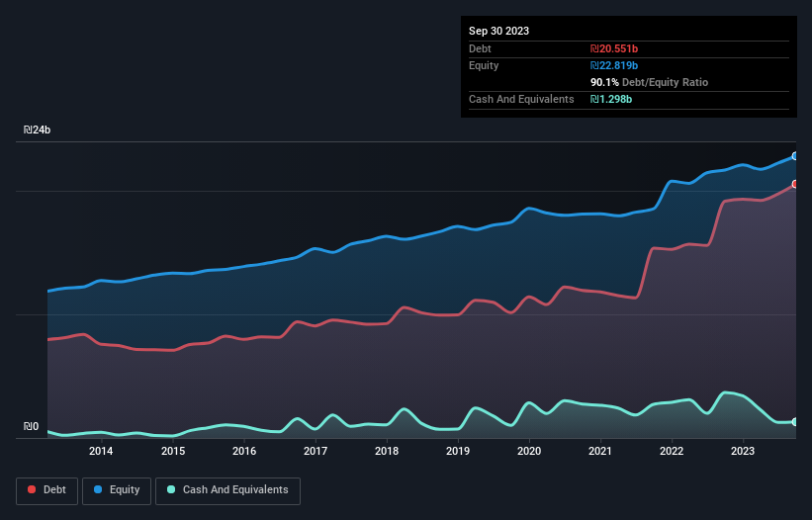
Task: Toggle Cash And Equivalents legend button
Action: tap(227, 490)
